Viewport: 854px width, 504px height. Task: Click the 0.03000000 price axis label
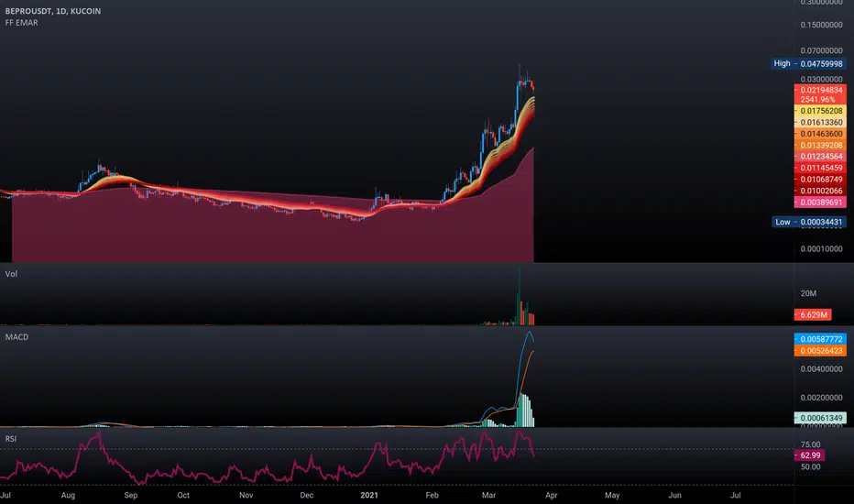click(x=821, y=79)
